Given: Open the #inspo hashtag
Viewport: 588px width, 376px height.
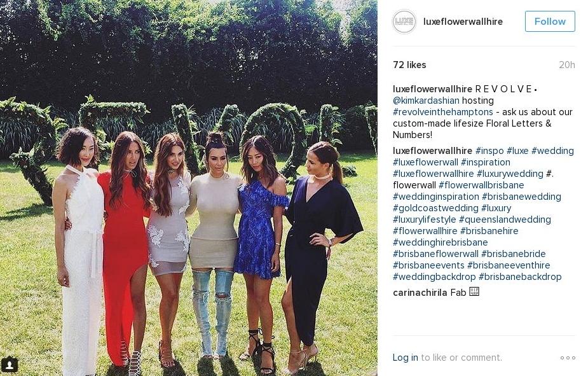Looking at the screenshot, I should [x=489, y=151].
